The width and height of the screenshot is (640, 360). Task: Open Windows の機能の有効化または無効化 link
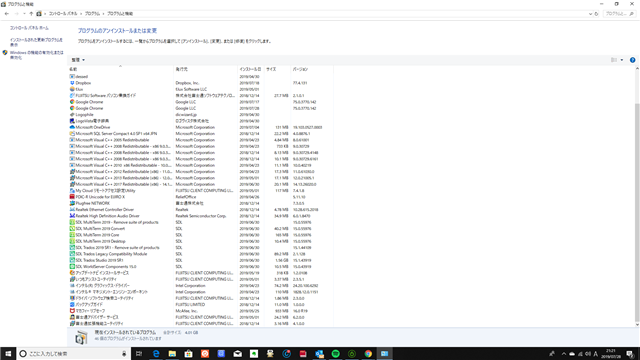coord(37,55)
